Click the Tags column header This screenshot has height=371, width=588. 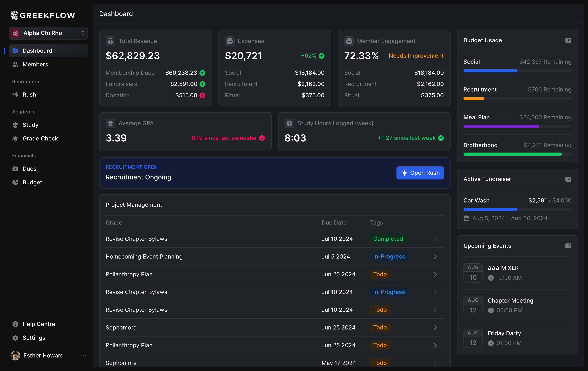point(376,223)
